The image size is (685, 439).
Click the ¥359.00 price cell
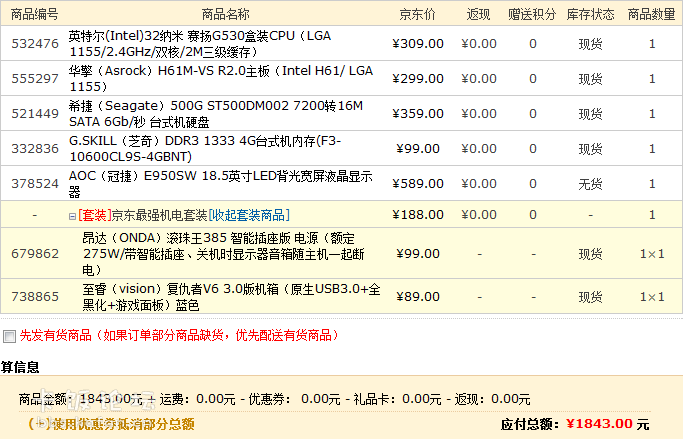click(x=418, y=114)
